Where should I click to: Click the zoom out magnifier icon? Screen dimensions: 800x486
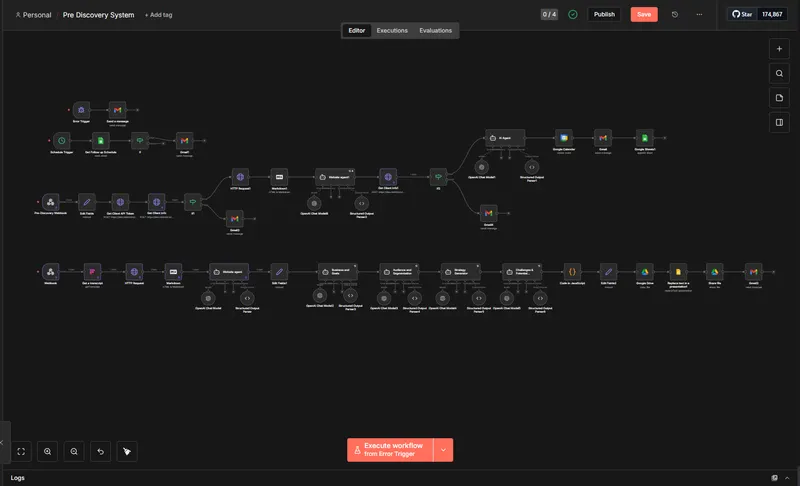pos(74,452)
